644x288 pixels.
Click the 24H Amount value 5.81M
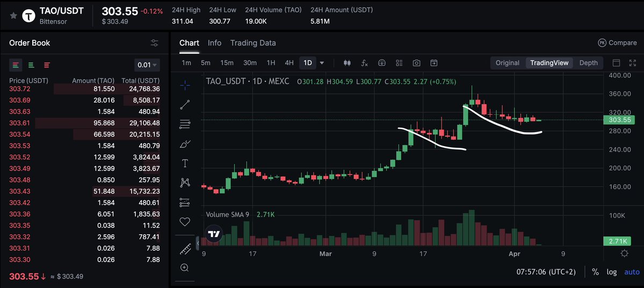click(320, 21)
